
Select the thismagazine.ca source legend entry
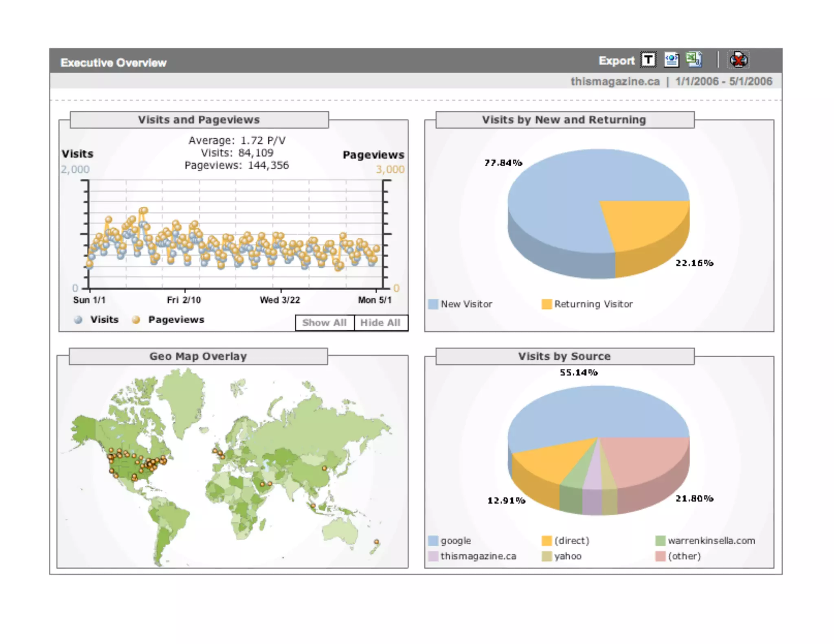[478, 556]
